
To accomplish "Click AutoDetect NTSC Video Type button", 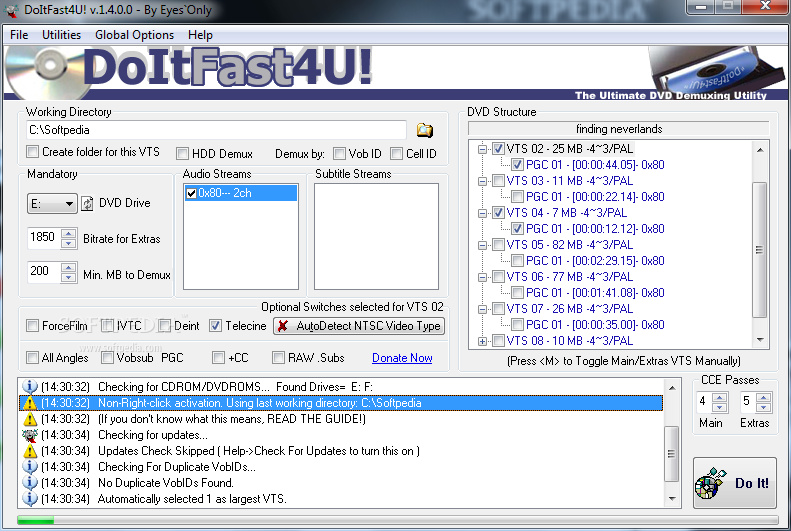I will tap(359, 326).
